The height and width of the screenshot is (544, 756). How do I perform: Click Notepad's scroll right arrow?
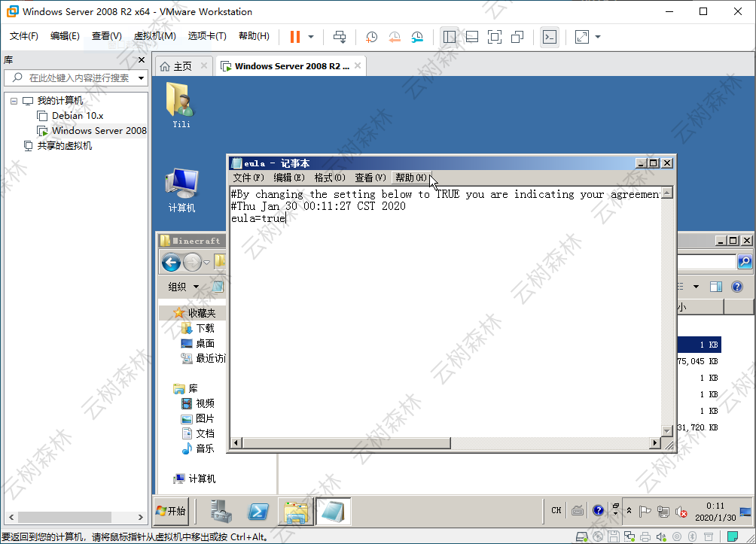(654, 443)
